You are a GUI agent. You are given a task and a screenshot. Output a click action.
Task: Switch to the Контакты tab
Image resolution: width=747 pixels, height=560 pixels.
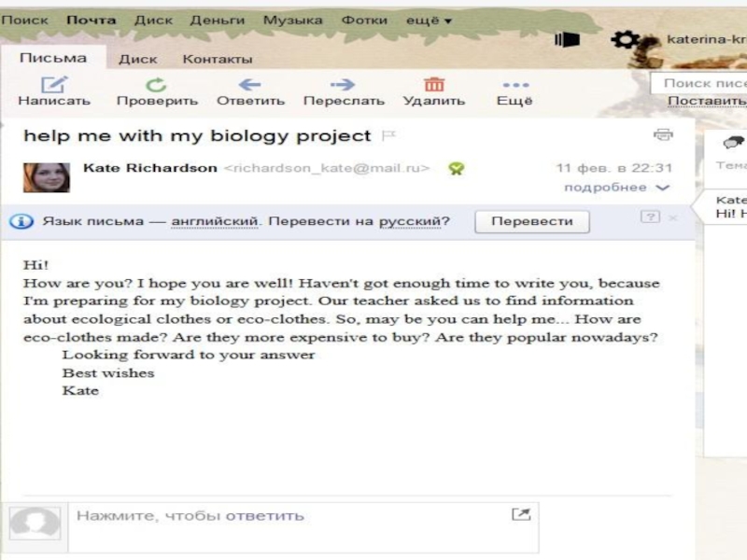(x=217, y=59)
